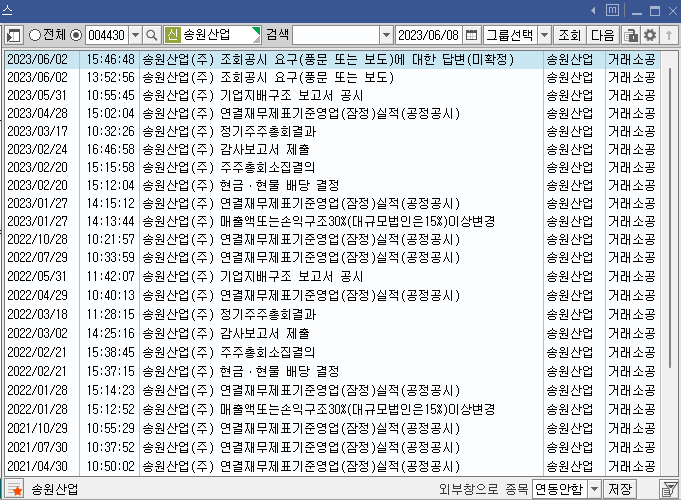
Task: Click the 다음 button
Action: click(603, 35)
